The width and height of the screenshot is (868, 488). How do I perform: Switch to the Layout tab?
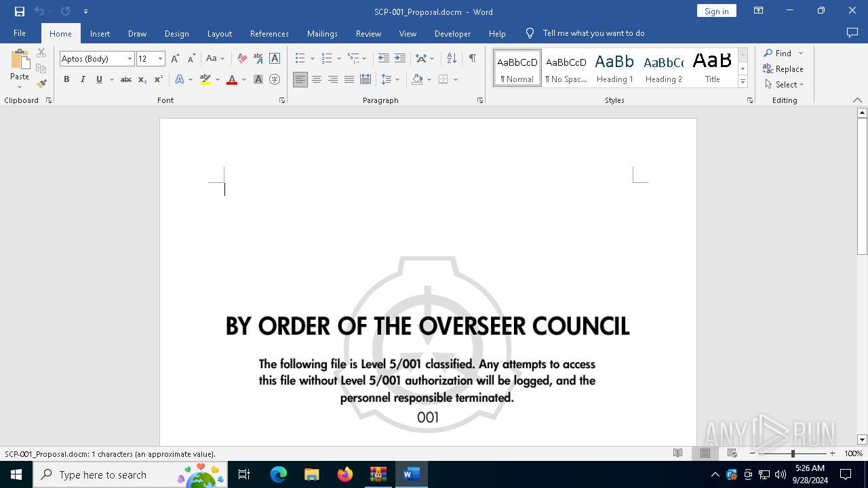(220, 33)
